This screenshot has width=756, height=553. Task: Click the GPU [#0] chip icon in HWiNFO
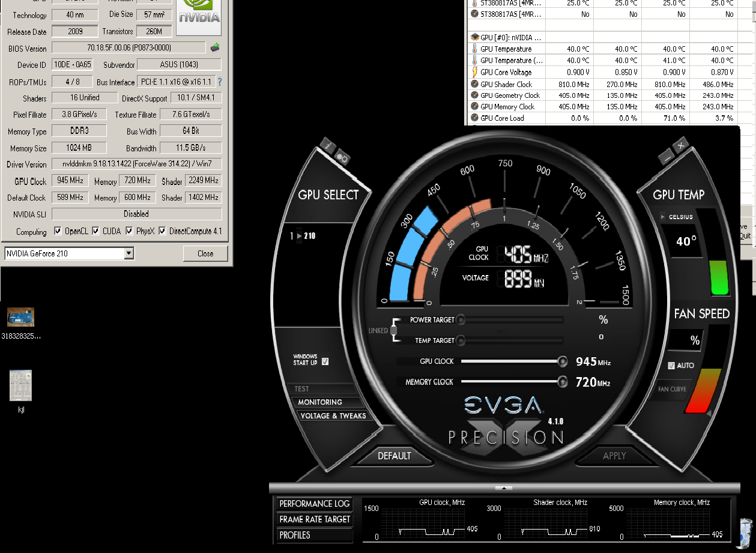[475, 37]
